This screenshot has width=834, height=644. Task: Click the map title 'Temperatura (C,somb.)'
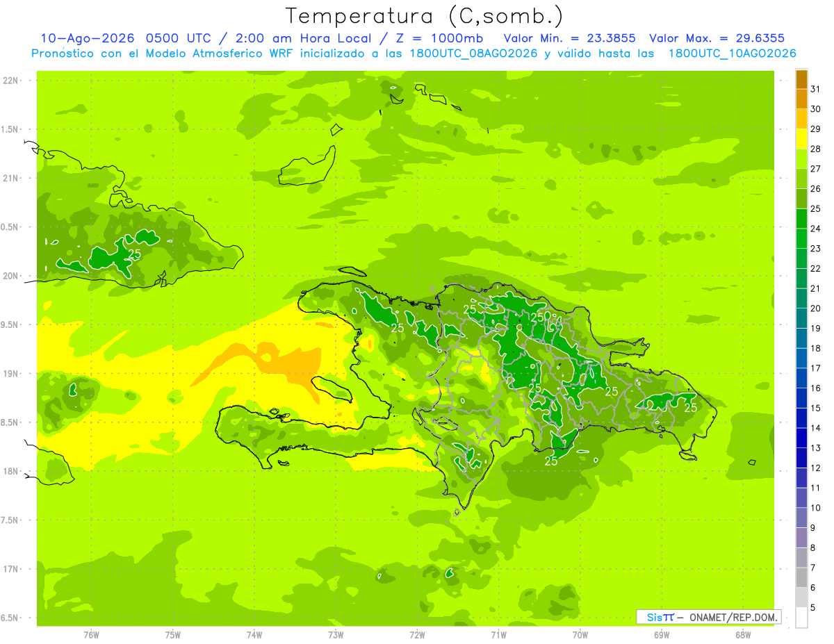coord(424,16)
